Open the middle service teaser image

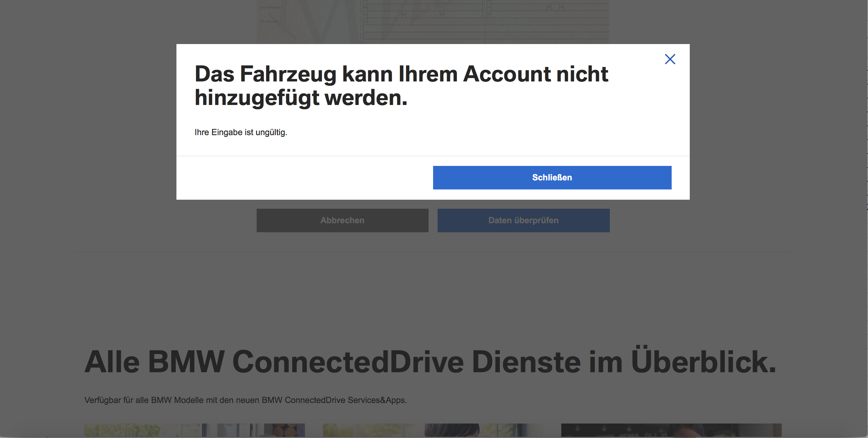(433, 430)
